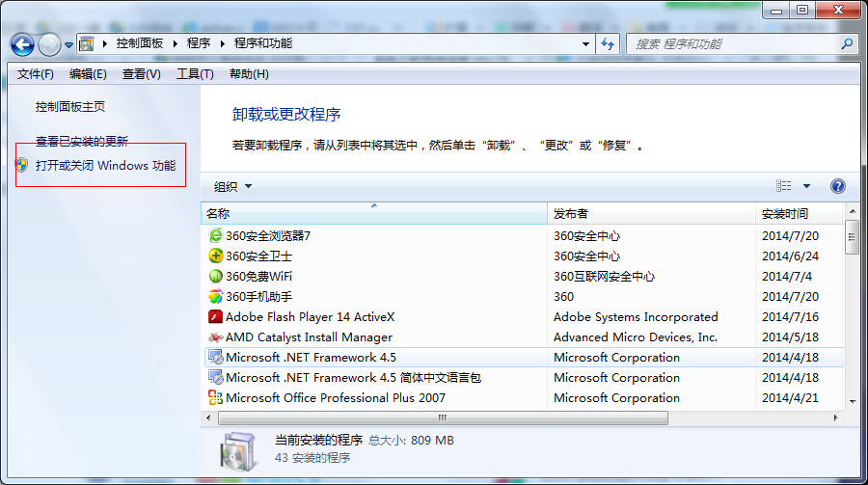The width and height of the screenshot is (868, 485).
Task: Maximize the window
Action: click(x=802, y=10)
